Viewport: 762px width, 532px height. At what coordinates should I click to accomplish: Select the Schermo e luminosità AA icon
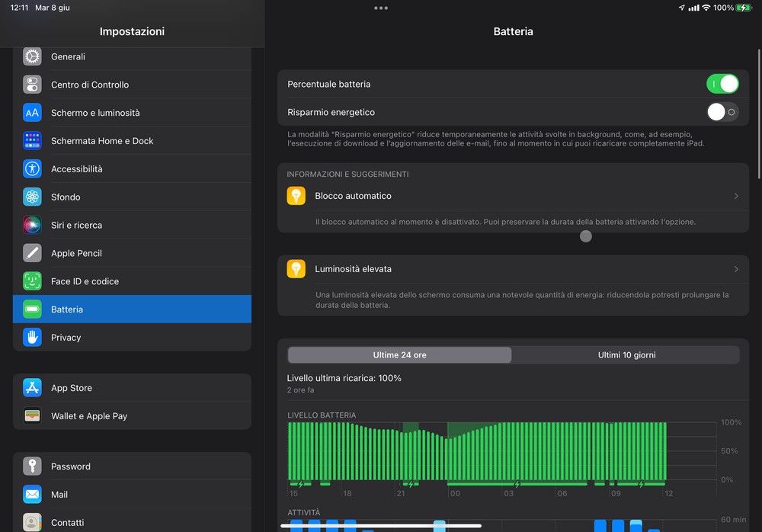click(32, 113)
